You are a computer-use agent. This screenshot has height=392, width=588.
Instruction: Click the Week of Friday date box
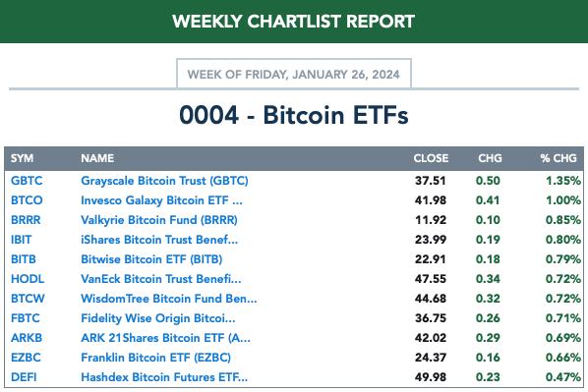294,74
